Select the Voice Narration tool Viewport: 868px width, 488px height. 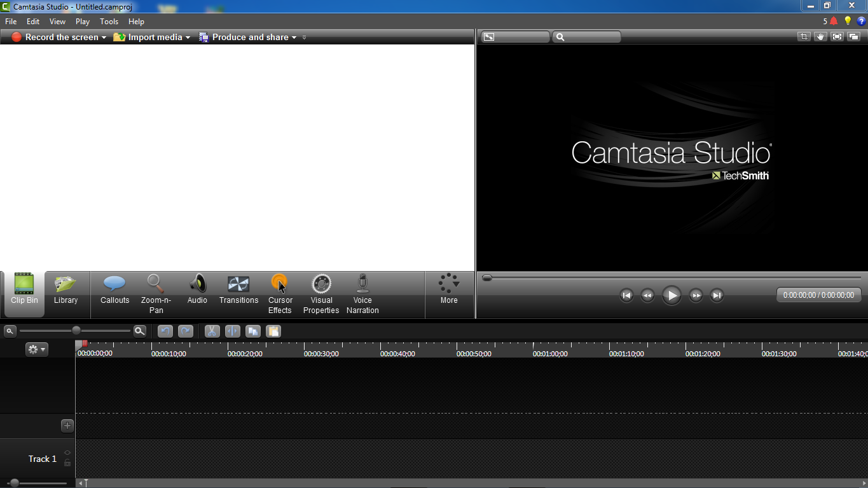click(362, 293)
